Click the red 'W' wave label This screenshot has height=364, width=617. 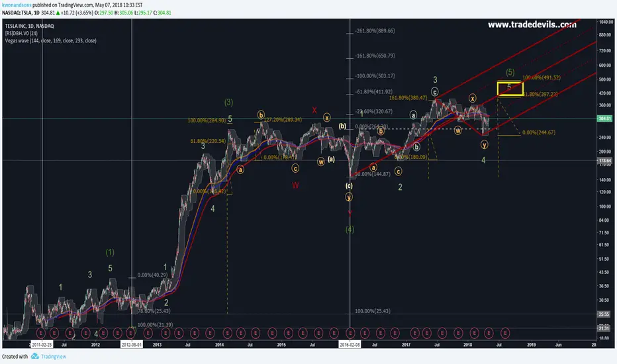click(x=295, y=185)
